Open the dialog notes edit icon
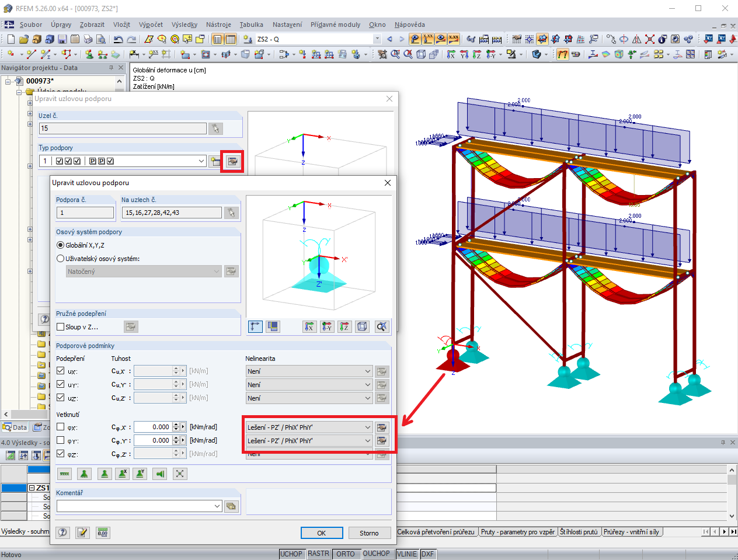The image size is (738, 560). point(82,533)
